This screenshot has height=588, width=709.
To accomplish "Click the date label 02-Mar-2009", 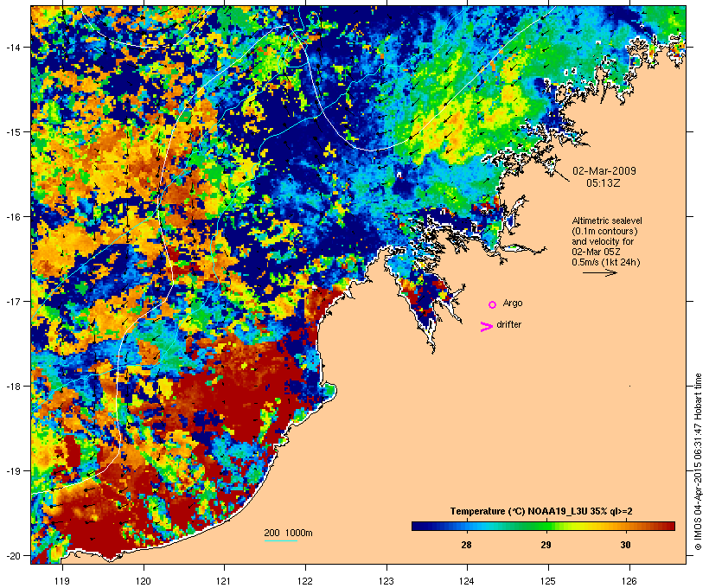I will (604, 171).
